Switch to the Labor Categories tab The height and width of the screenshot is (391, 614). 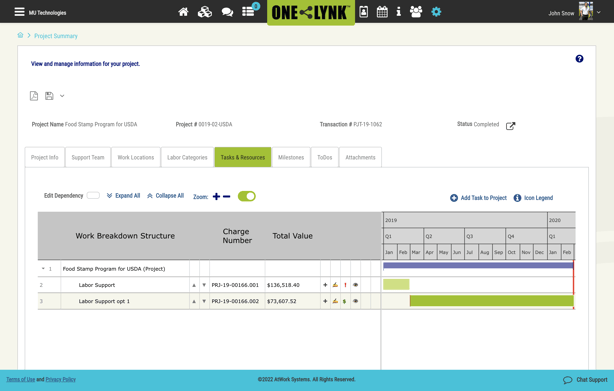pos(187,157)
